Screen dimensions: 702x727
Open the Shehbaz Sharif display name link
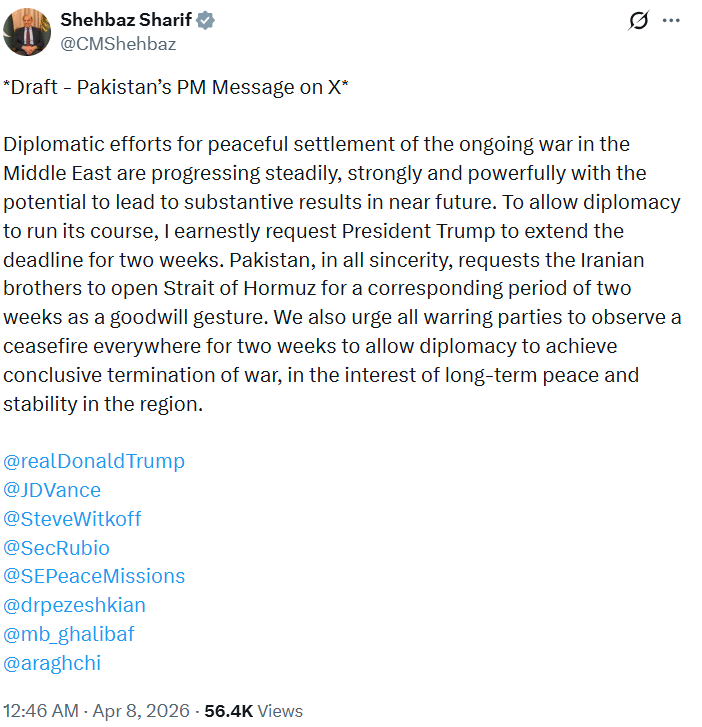coord(126,20)
